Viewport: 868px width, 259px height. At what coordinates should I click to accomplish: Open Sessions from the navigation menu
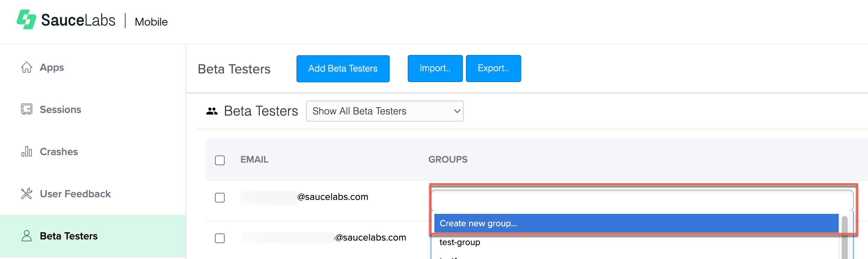pos(60,109)
